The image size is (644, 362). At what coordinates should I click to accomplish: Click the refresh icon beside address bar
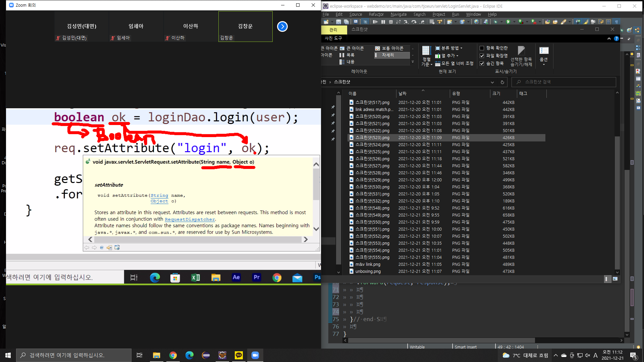(502, 82)
